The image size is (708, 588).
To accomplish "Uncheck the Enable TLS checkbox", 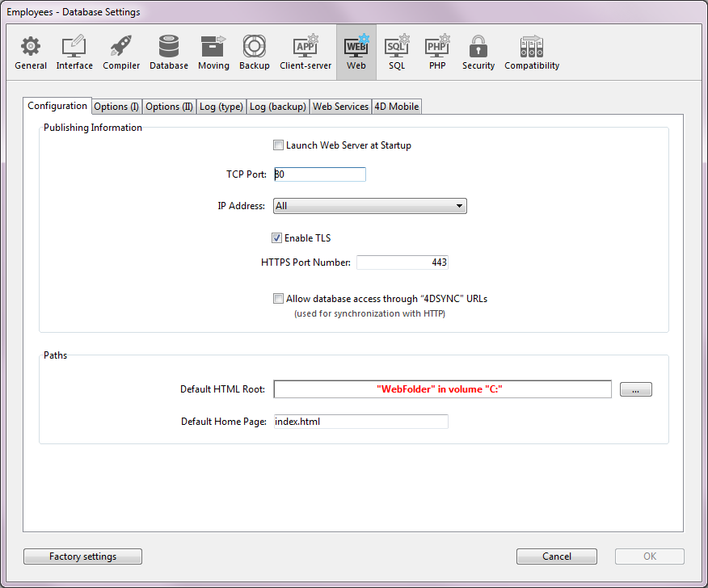I will pos(277,238).
